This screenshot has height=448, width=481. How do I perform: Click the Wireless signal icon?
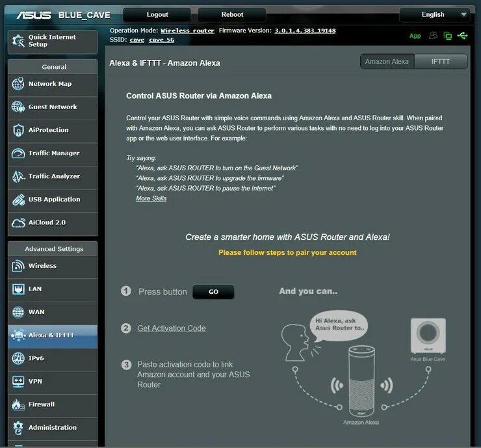tap(18, 266)
